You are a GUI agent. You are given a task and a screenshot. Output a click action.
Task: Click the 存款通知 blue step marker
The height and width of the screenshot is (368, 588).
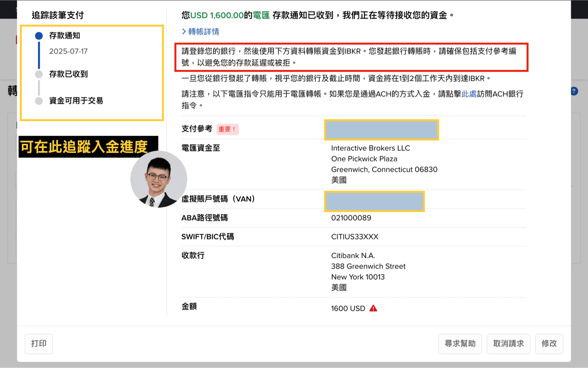[x=39, y=36]
